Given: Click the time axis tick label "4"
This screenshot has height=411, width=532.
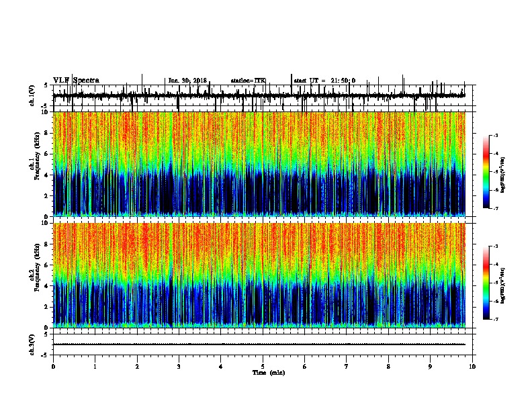Looking at the screenshot, I should tap(221, 366).
